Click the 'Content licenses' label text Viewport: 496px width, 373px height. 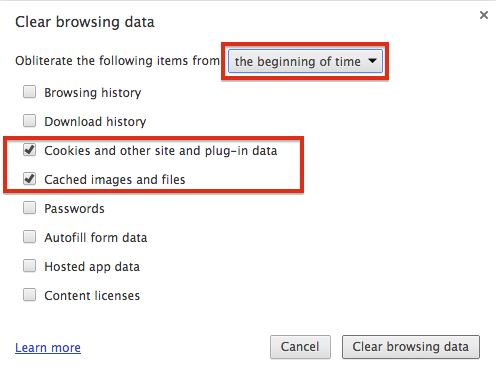click(x=92, y=296)
